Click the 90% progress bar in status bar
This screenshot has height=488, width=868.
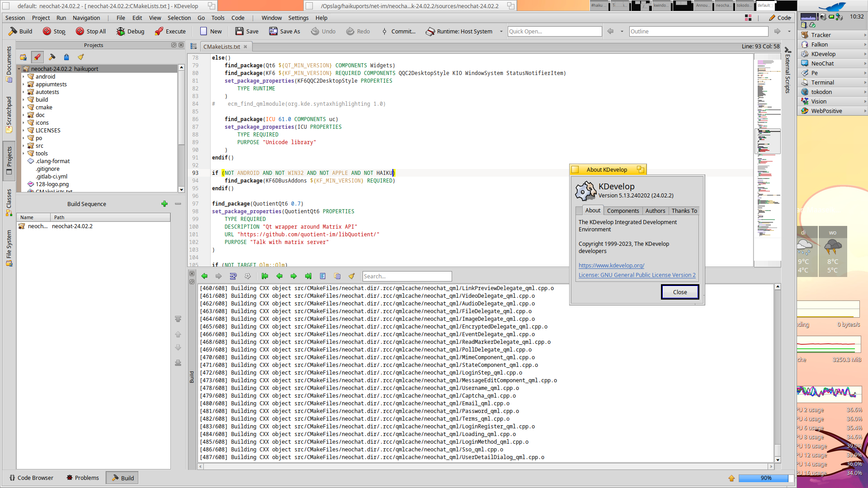click(x=765, y=478)
